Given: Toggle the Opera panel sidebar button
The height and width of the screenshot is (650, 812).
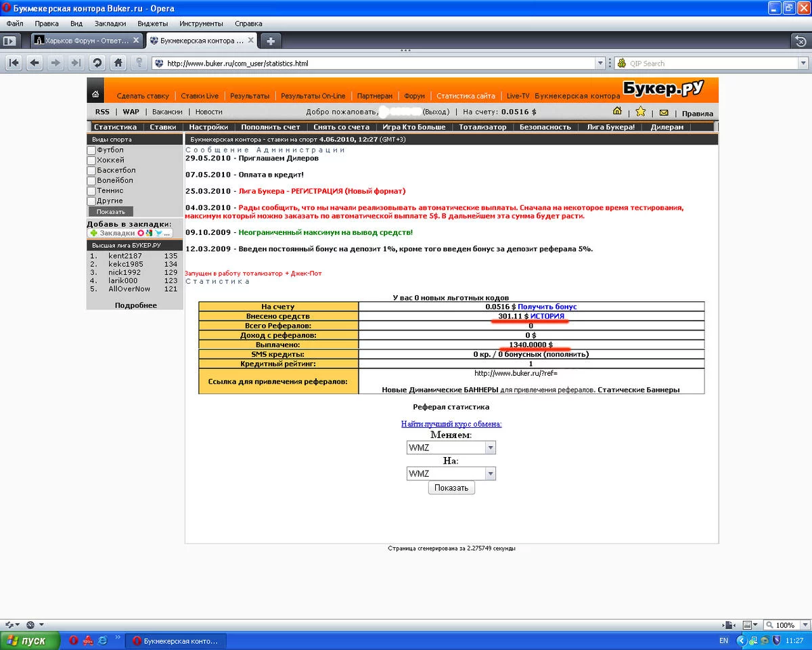Looking at the screenshot, I should click(10, 41).
